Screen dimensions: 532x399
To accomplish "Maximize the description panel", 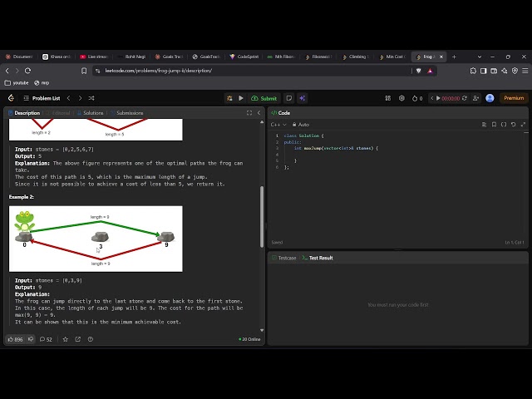I will pos(249,113).
